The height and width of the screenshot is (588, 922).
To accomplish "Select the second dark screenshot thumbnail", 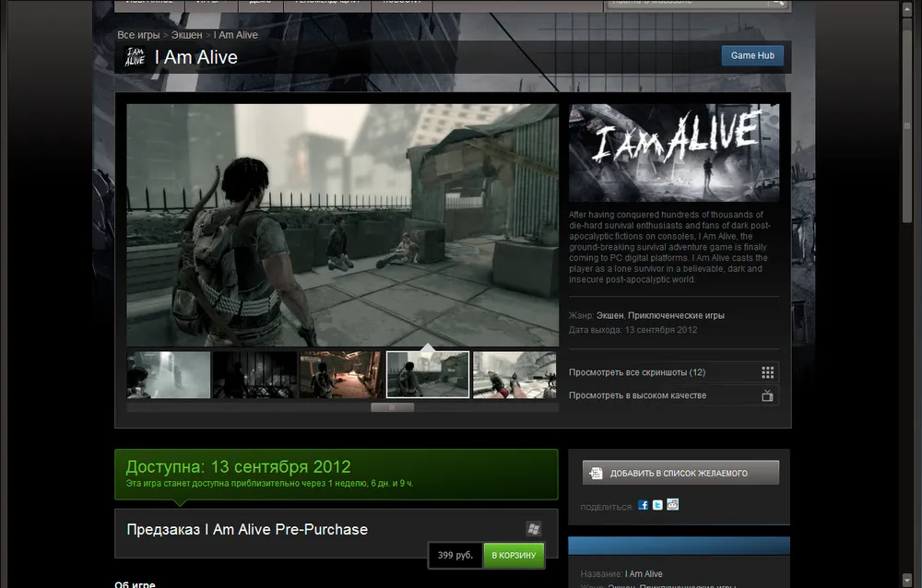I will click(x=254, y=374).
